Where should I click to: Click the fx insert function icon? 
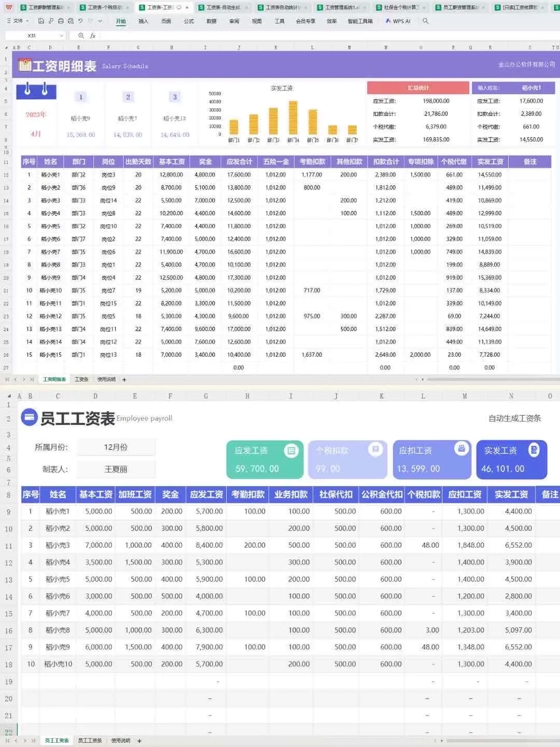pos(93,36)
